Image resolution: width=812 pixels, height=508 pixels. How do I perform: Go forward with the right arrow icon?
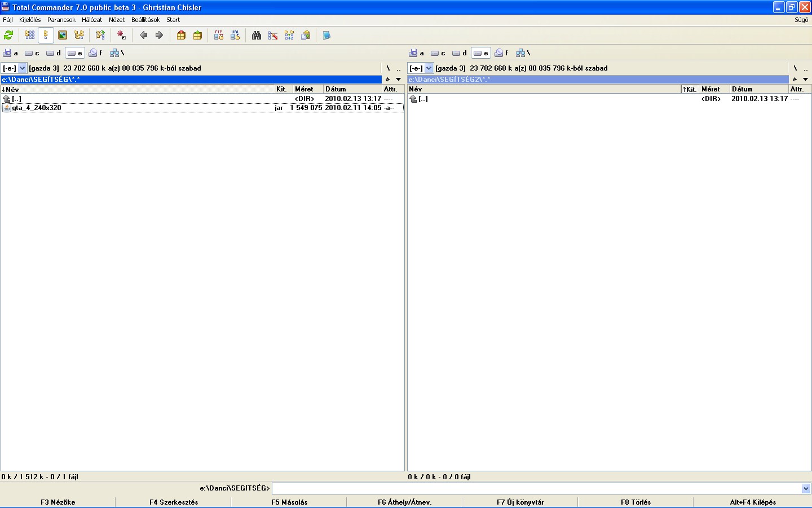pyautogui.click(x=159, y=35)
